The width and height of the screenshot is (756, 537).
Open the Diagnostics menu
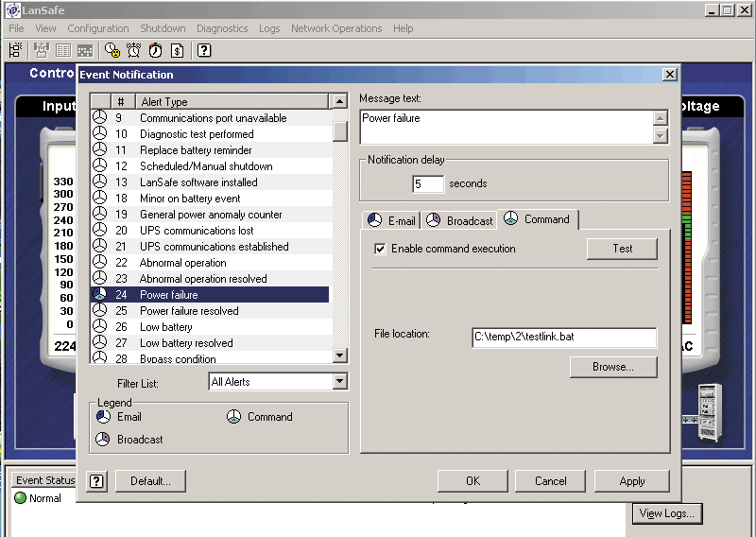pos(222,28)
